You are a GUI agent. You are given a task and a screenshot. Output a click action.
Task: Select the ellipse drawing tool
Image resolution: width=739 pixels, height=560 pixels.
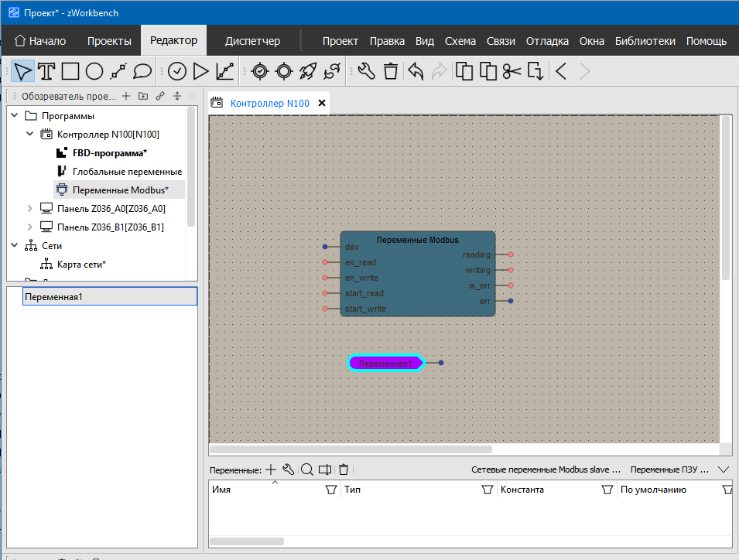click(x=95, y=70)
